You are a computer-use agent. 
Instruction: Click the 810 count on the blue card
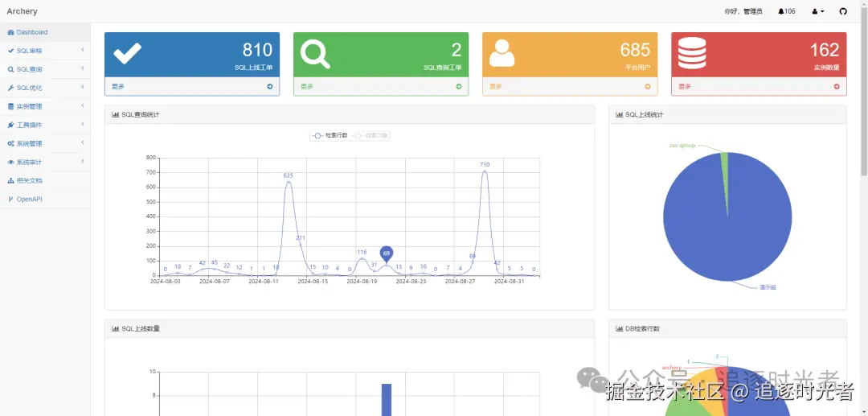click(257, 50)
